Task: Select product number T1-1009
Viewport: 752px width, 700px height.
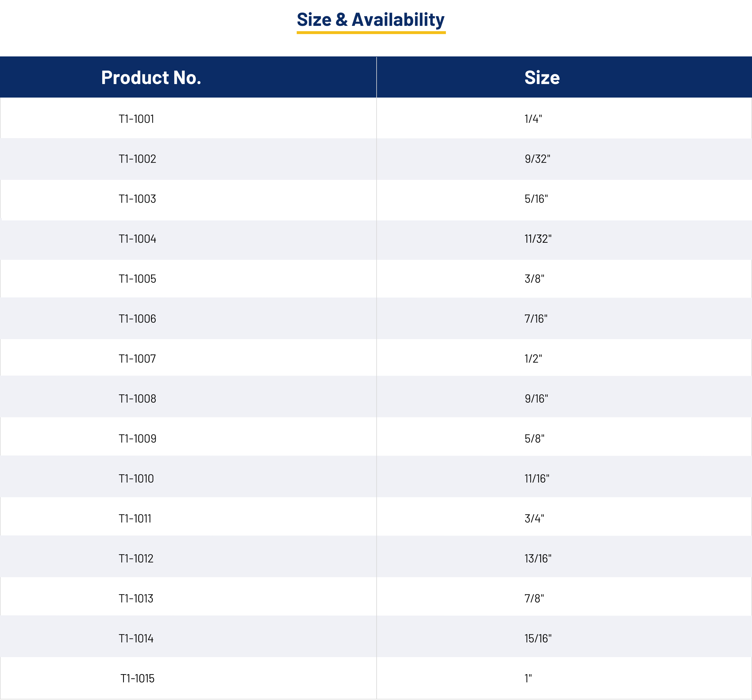Action: tap(137, 438)
